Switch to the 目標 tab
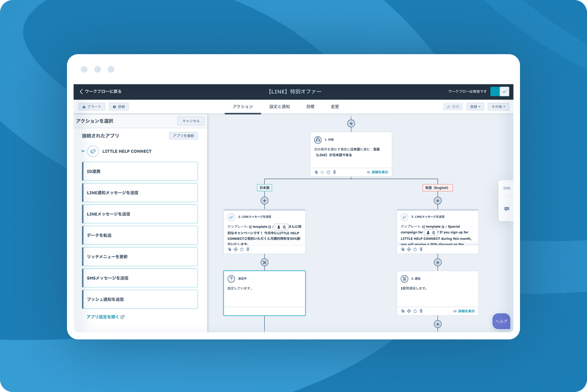Viewport: 587px width, 392px height. point(310,107)
